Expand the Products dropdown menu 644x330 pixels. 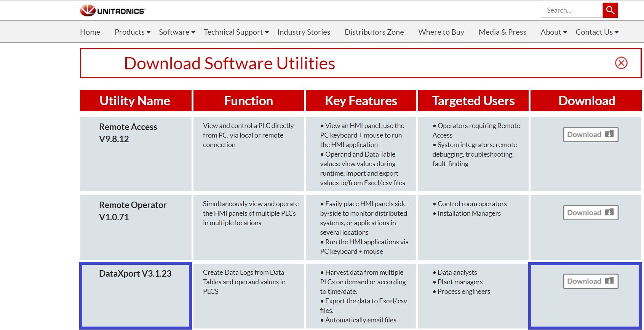[x=133, y=32]
